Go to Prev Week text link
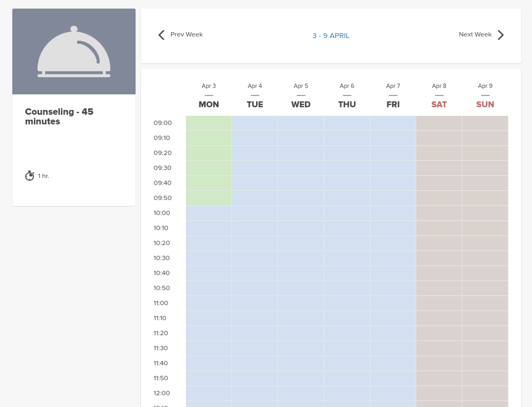This screenshot has height=407, width=532. [x=186, y=34]
